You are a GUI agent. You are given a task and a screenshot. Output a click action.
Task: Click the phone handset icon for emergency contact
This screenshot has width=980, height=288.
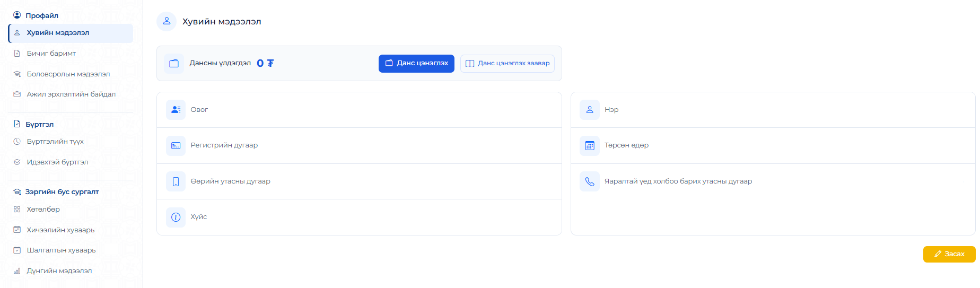(x=590, y=181)
